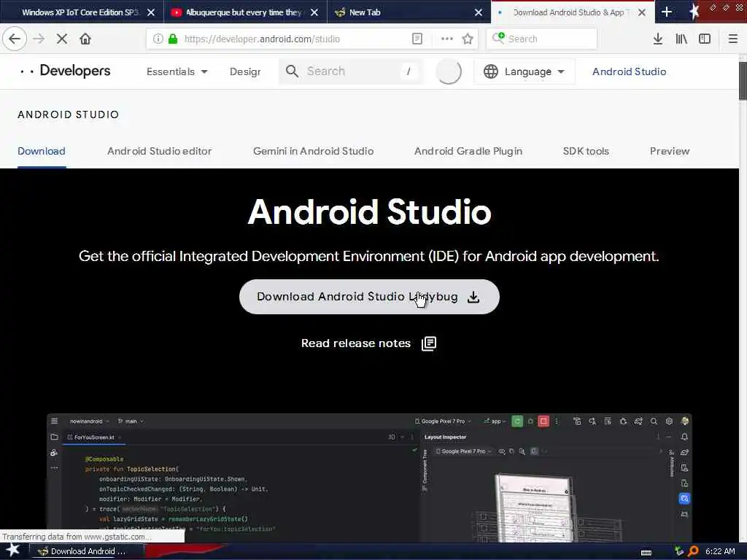Click the ANDROID STUDIO section heading
747x560 pixels.
[x=68, y=114]
